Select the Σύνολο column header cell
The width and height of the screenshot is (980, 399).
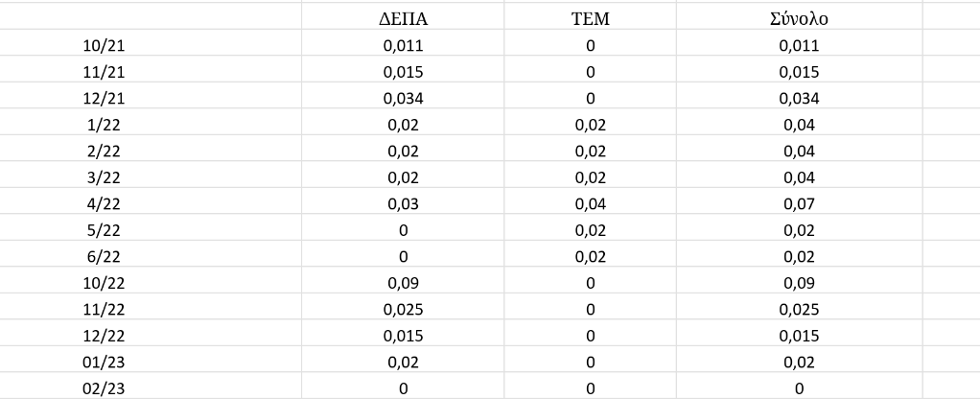tap(799, 19)
